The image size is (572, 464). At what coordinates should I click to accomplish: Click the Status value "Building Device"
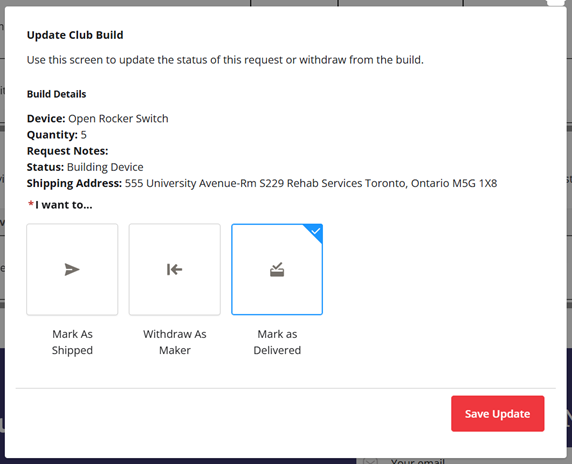tap(105, 167)
